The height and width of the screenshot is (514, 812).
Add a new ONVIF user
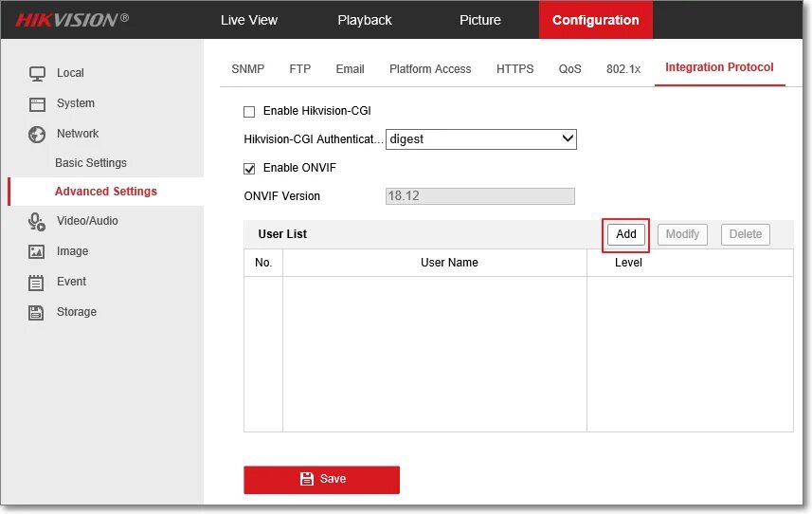[626, 234]
